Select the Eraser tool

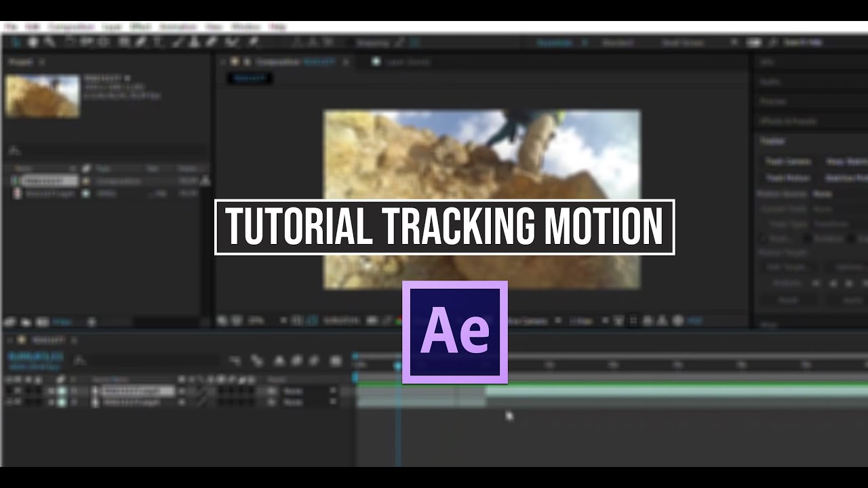coord(211,42)
